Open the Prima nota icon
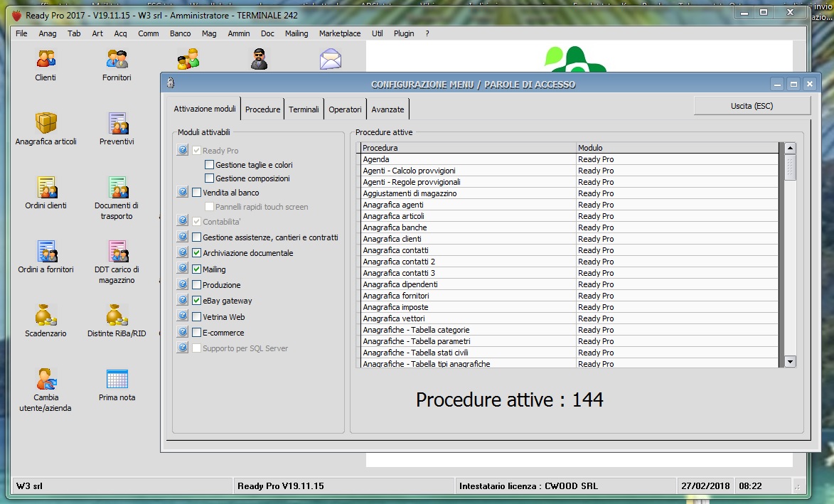Image resolution: width=834 pixels, height=504 pixels. [x=117, y=378]
